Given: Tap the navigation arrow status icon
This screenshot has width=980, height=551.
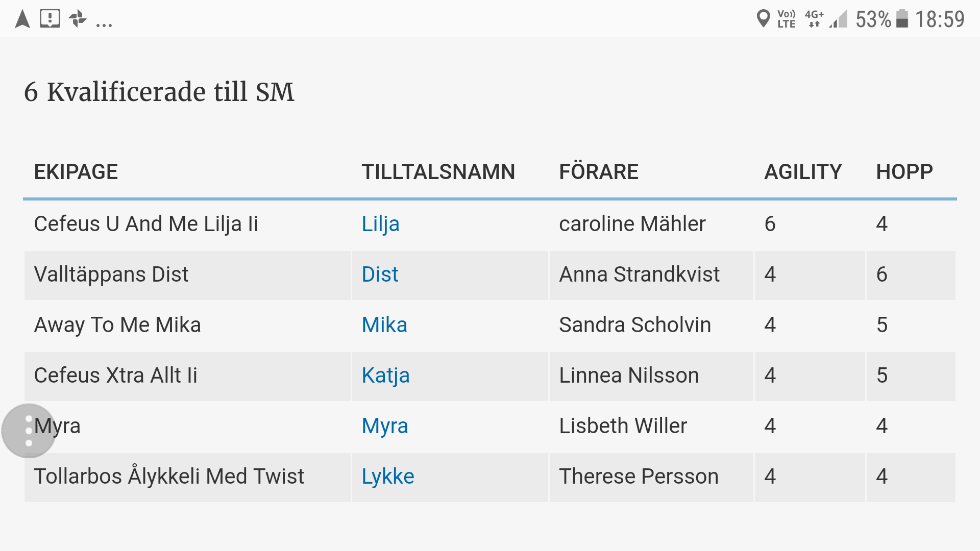Looking at the screenshot, I should pyautogui.click(x=22, y=19).
